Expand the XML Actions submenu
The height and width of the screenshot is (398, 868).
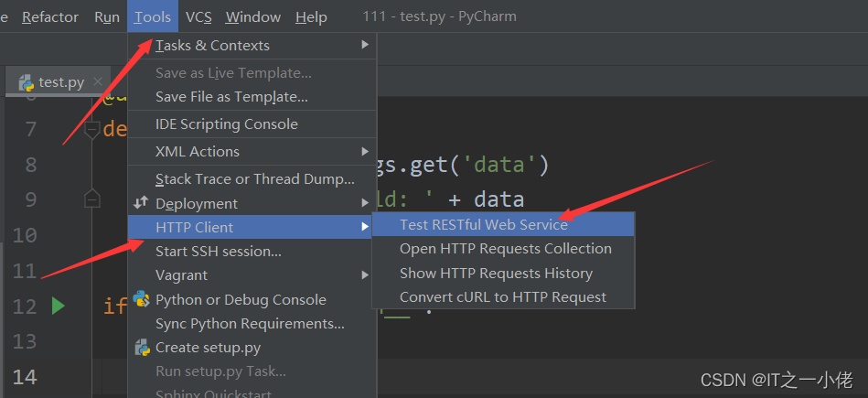coord(252,151)
